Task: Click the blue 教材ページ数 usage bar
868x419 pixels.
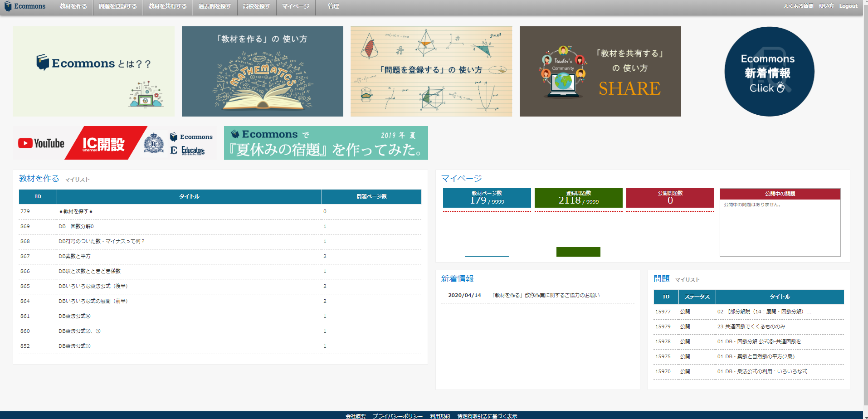Action: (487, 256)
